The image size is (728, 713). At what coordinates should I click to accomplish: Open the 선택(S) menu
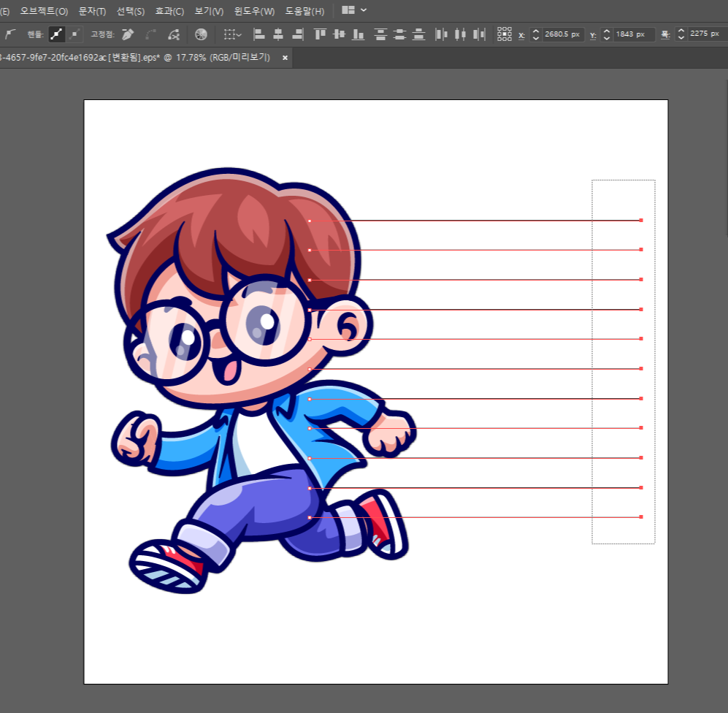tap(131, 11)
